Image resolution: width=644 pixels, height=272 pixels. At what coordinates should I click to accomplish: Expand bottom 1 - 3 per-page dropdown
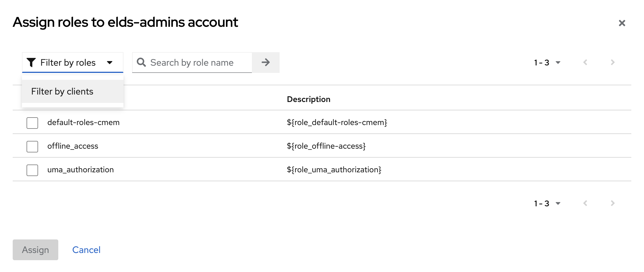tap(547, 203)
